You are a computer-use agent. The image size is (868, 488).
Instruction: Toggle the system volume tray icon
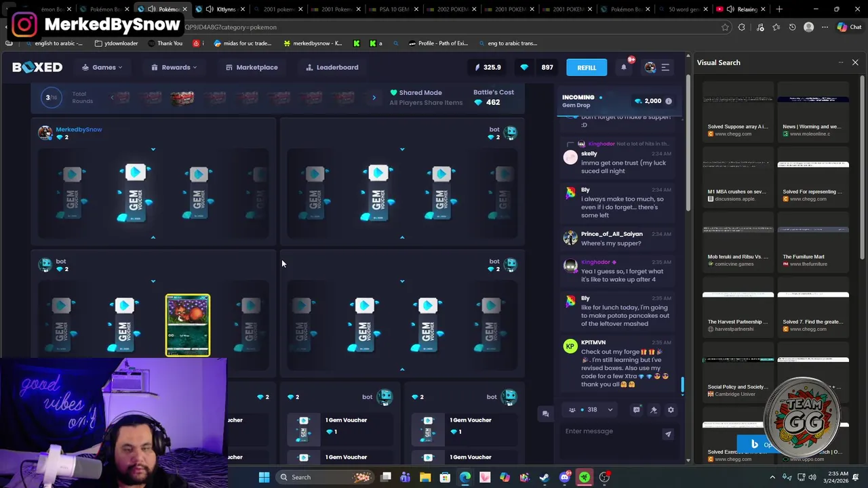(812, 477)
